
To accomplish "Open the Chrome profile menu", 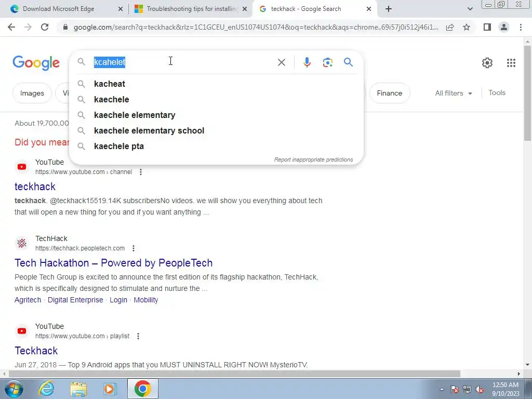I will tap(504, 27).
